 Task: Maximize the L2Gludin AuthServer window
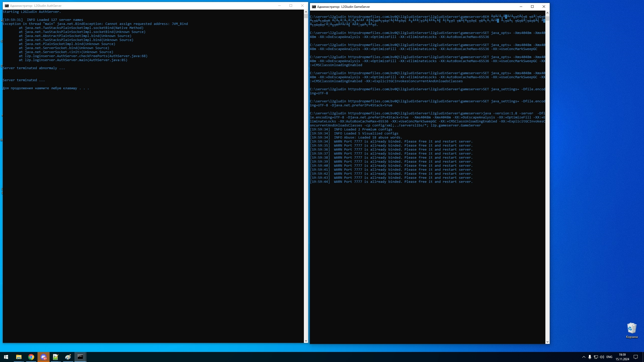click(291, 6)
